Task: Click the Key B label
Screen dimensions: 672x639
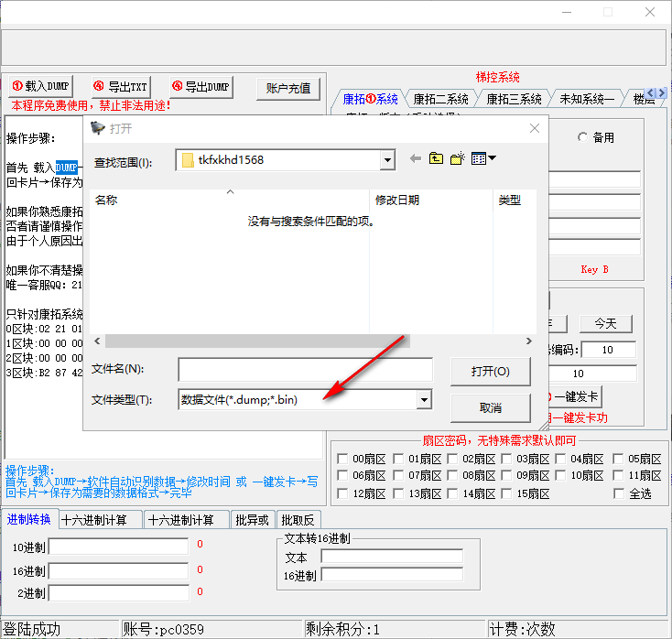Action: pos(595,269)
